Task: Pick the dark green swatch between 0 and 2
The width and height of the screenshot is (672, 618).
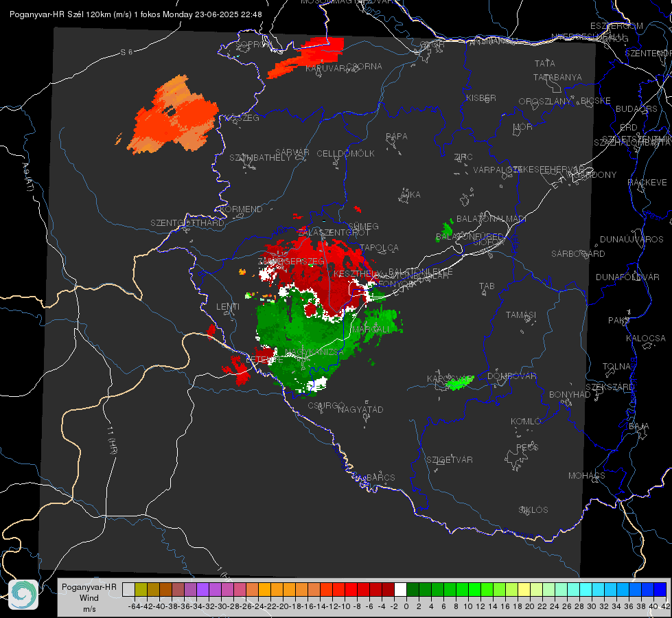Action: click(x=413, y=590)
